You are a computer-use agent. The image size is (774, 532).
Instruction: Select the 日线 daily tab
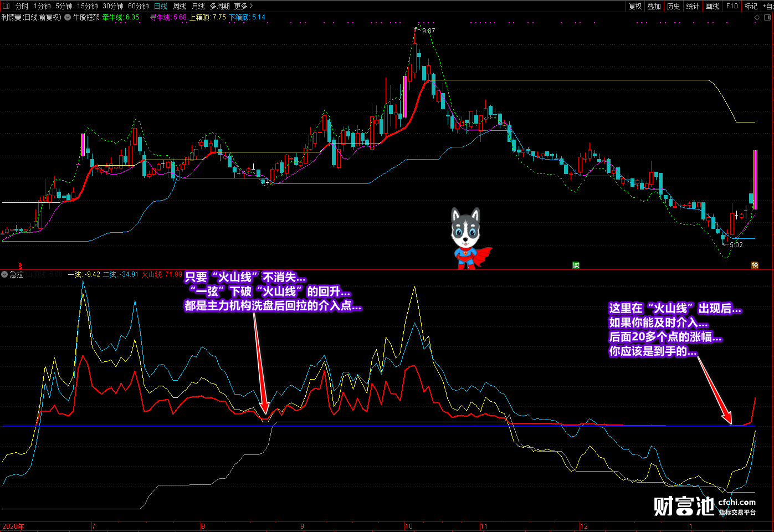pos(161,6)
